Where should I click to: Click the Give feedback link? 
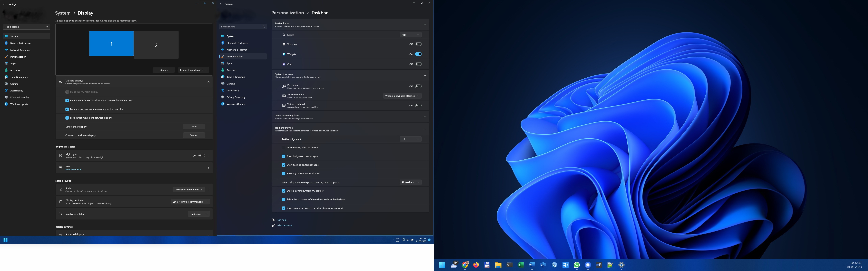[x=285, y=226]
